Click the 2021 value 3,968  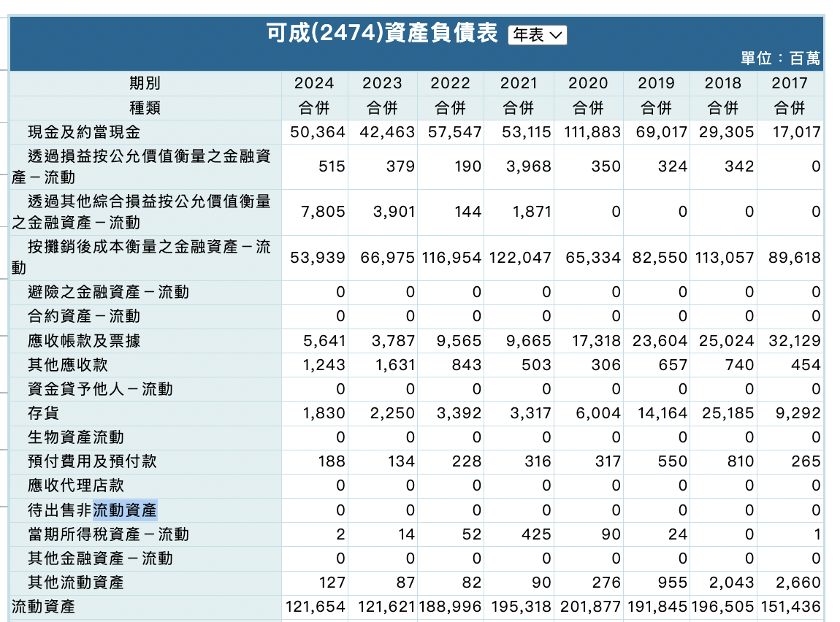click(x=529, y=166)
